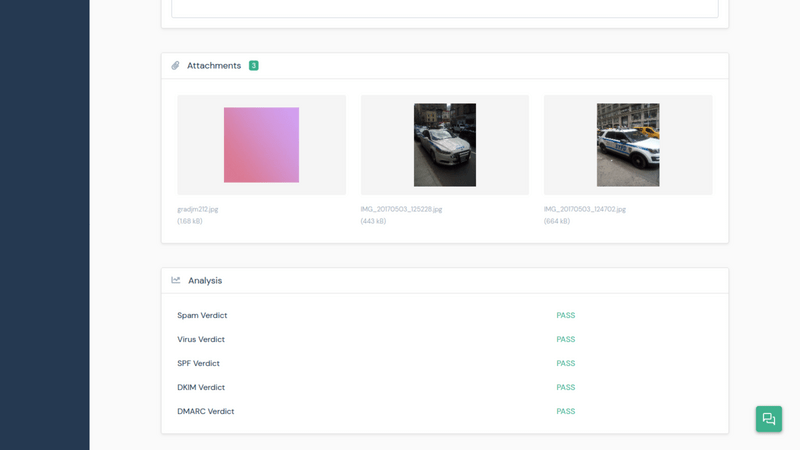Click the Analysis section heading
Image resolution: width=800 pixels, height=450 pixels.
205,281
